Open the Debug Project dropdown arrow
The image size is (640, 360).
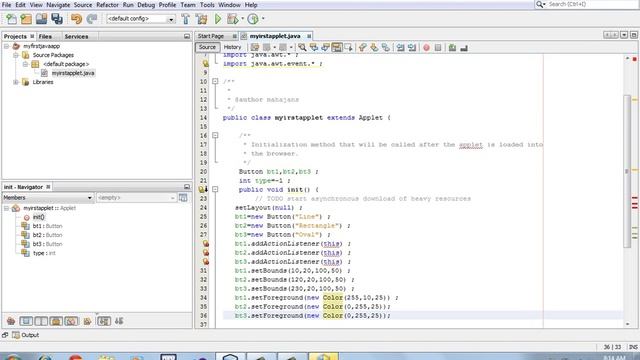click(x=242, y=18)
